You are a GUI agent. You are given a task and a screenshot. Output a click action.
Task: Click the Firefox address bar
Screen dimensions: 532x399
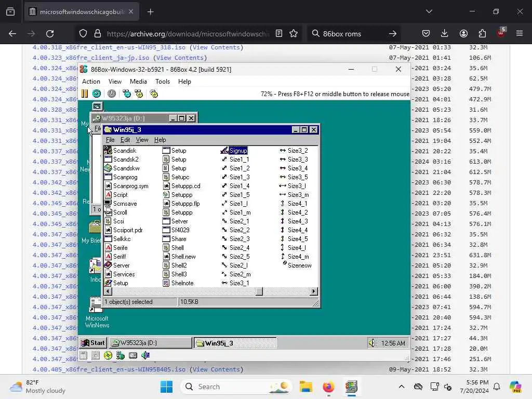[188, 34]
